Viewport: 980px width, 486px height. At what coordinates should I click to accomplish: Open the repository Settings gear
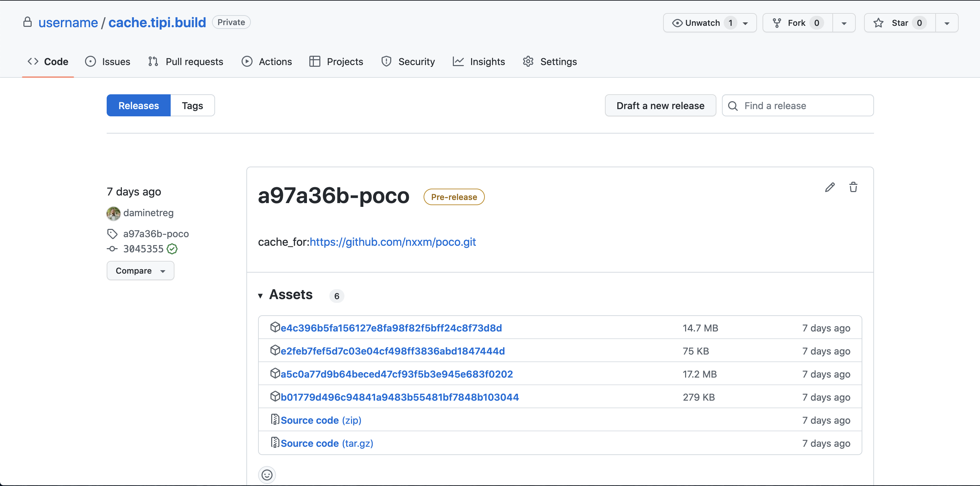pos(529,61)
